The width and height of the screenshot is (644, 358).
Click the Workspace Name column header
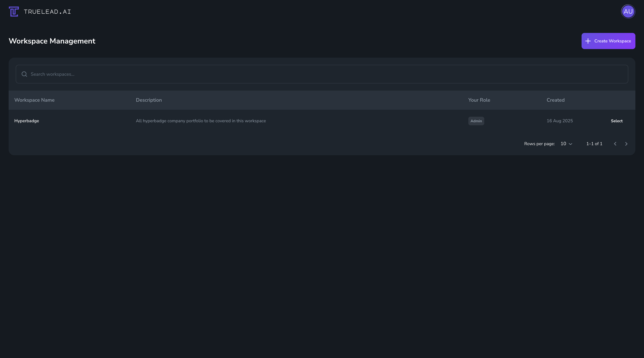pyautogui.click(x=35, y=100)
